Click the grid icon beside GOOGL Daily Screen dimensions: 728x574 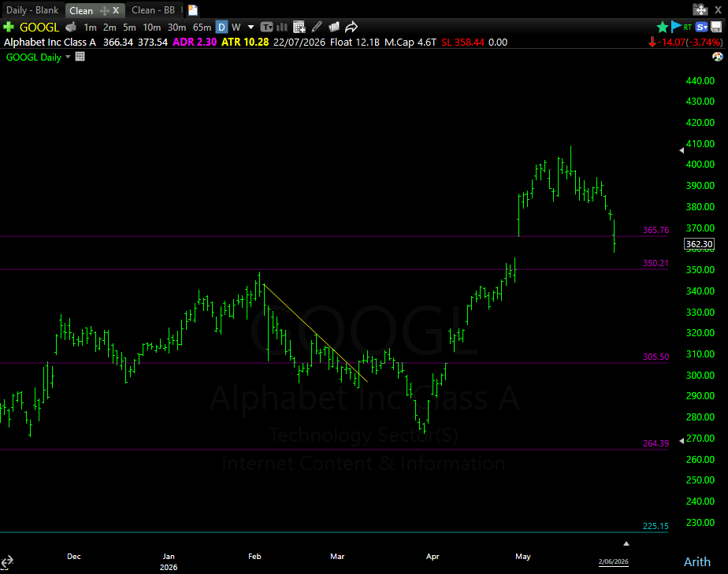(80, 57)
